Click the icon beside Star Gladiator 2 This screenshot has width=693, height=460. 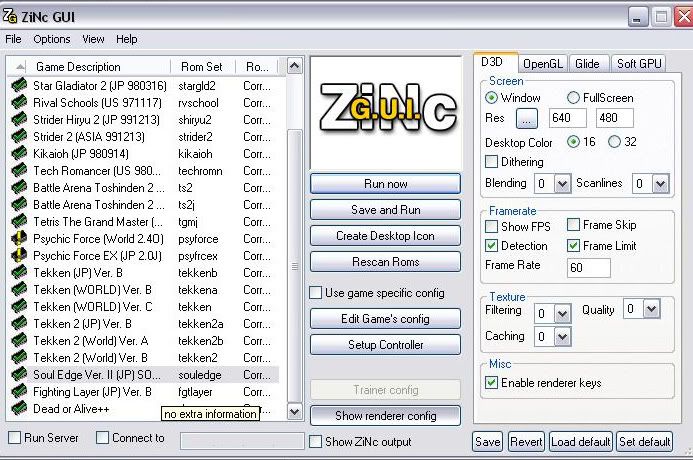[19, 85]
